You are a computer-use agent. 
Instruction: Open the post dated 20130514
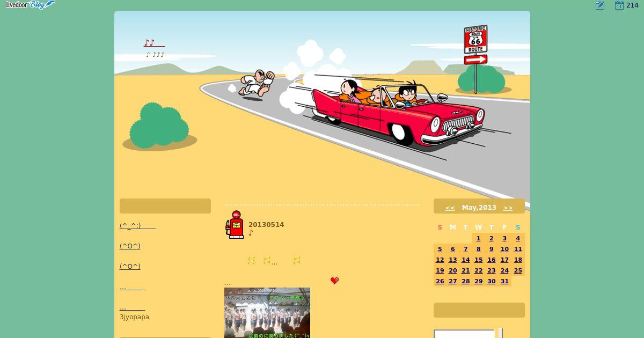[x=266, y=225]
